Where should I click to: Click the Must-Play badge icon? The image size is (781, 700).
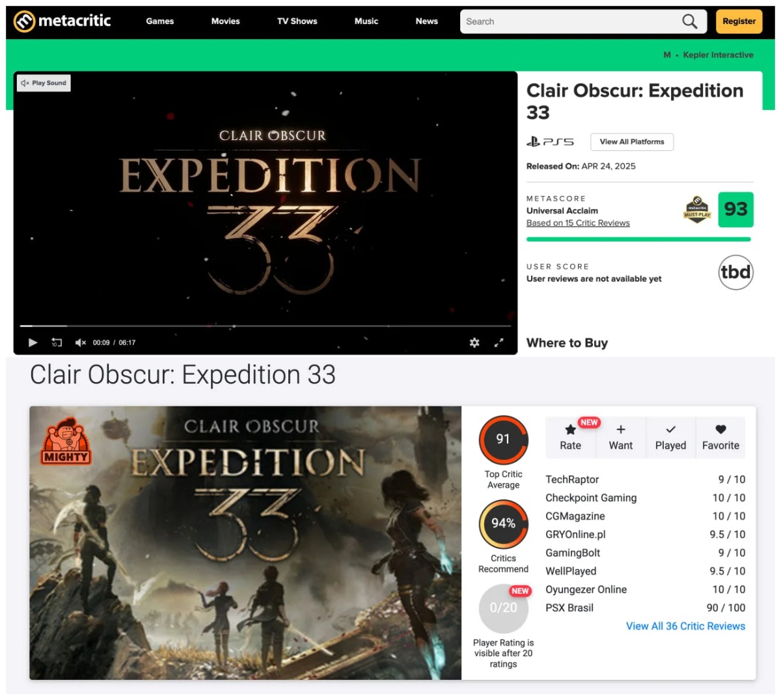pyautogui.click(x=697, y=210)
